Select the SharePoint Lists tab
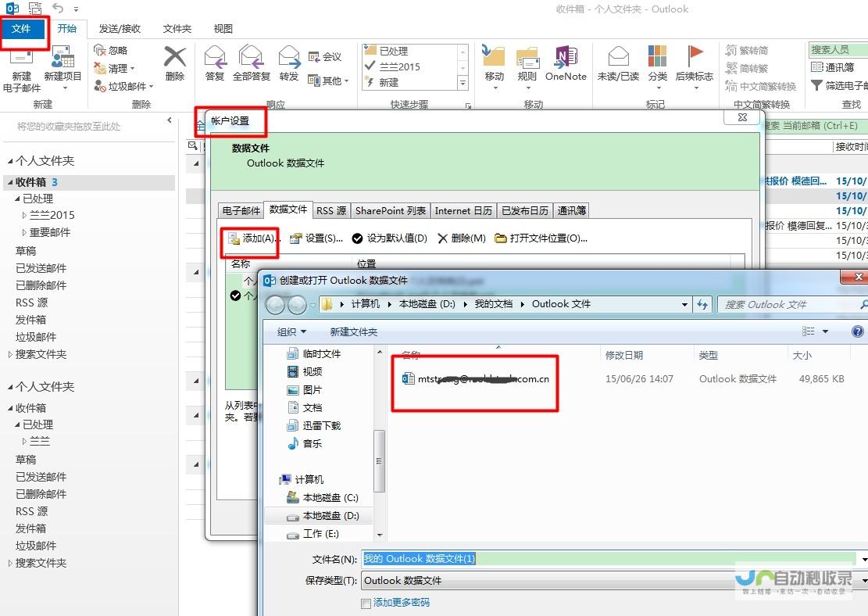This screenshot has height=616, width=868. (x=391, y=210)
